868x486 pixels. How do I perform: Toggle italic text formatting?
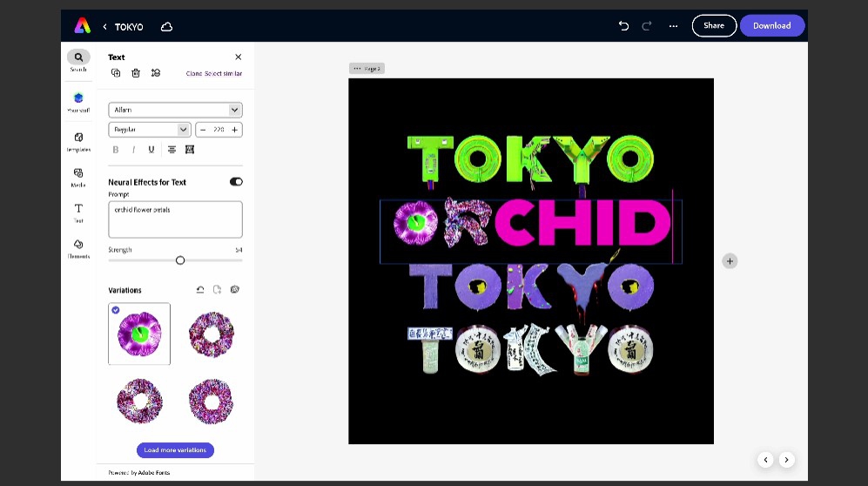(x=133, y=150)
